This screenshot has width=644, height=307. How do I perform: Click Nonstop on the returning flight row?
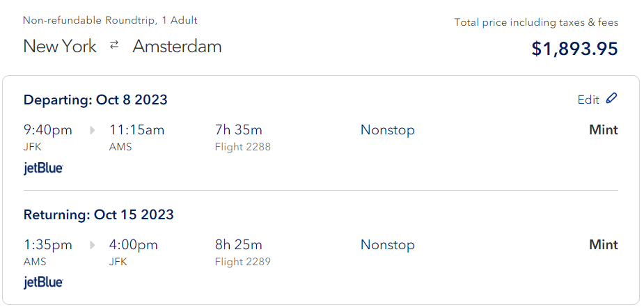[387, 245]
